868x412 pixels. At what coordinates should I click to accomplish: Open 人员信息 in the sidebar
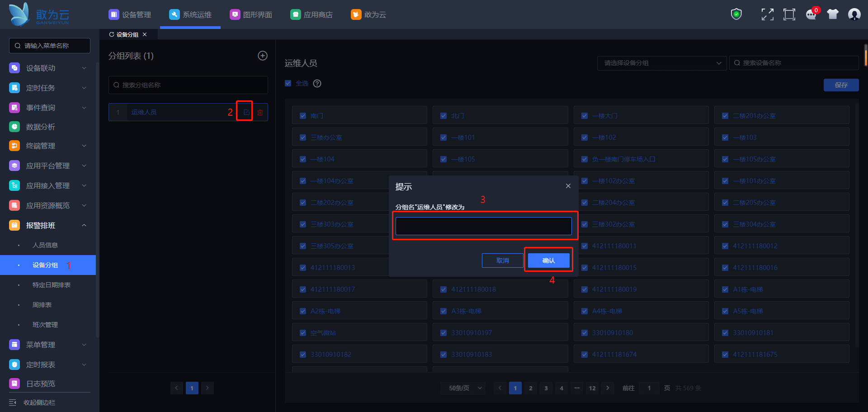[45, 245]
